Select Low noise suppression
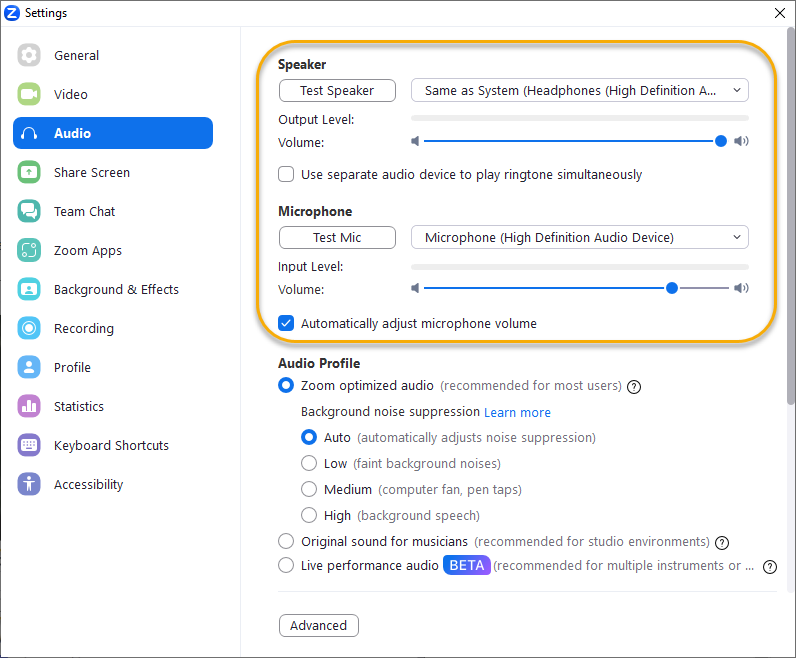Screen dimensions: 796x658 (309, 463)
